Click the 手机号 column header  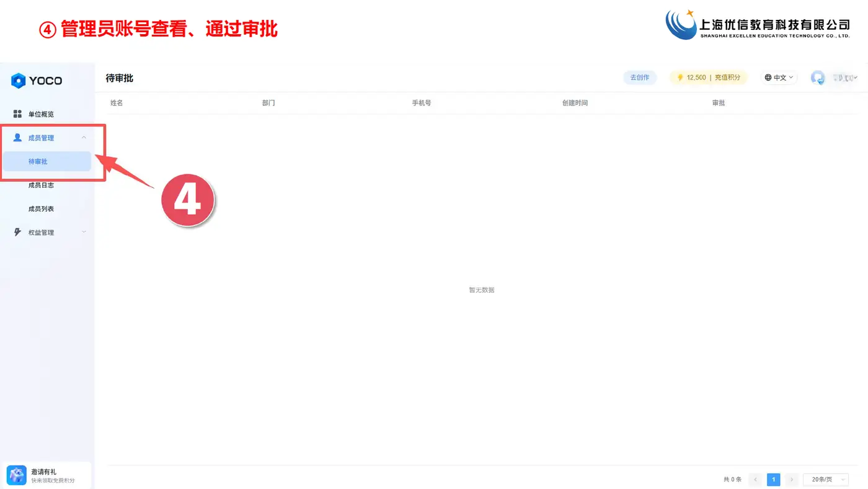(x=422, y=103)
